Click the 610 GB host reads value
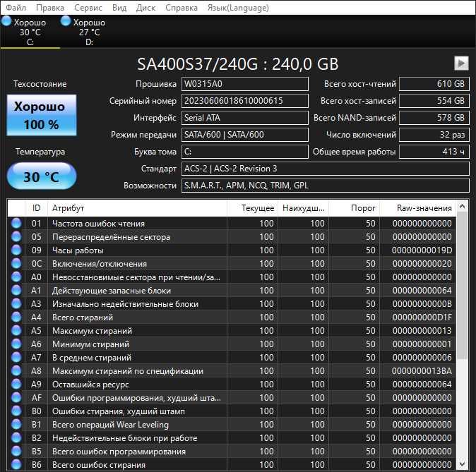This screenshot has width=476, height=472. [x=434, y=84]
